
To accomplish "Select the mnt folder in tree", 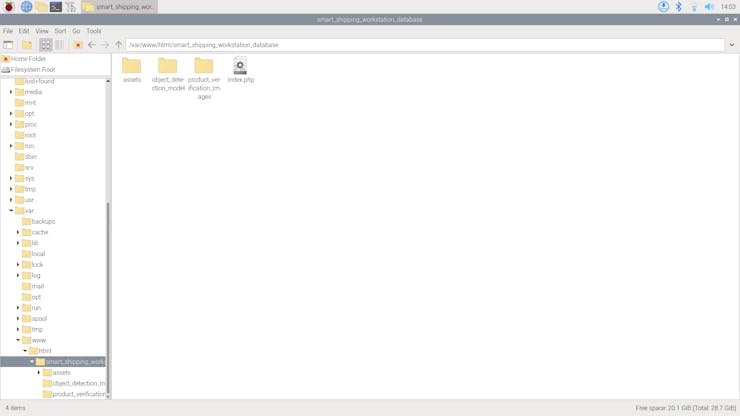I will coord(26,102).
